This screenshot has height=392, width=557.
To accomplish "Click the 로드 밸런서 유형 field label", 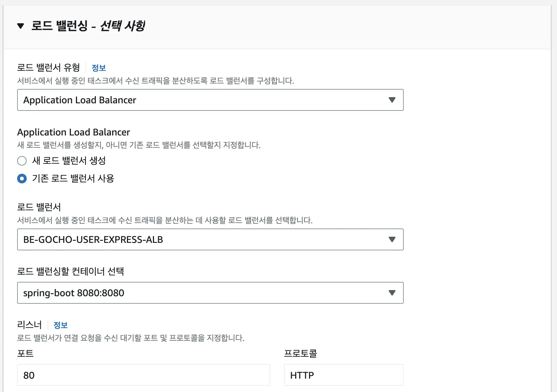I will click(x=48, y=68).
